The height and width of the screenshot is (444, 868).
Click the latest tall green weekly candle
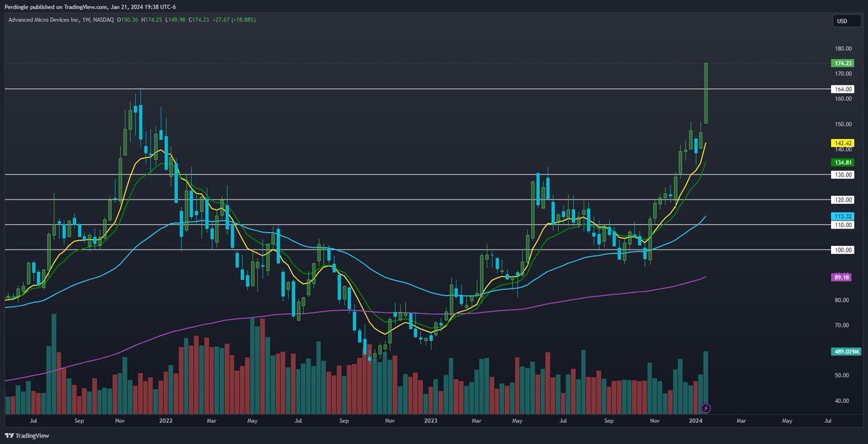706,93
